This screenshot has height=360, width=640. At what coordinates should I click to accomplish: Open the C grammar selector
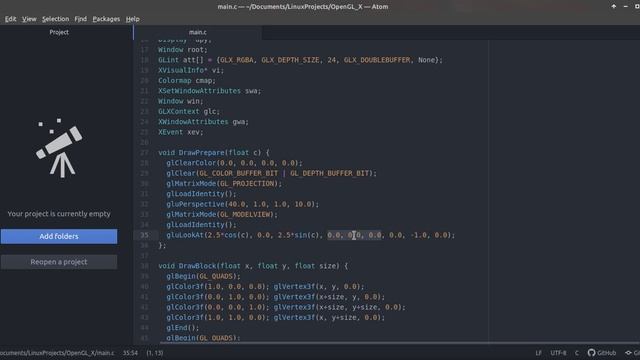click(x=577, y=353)
